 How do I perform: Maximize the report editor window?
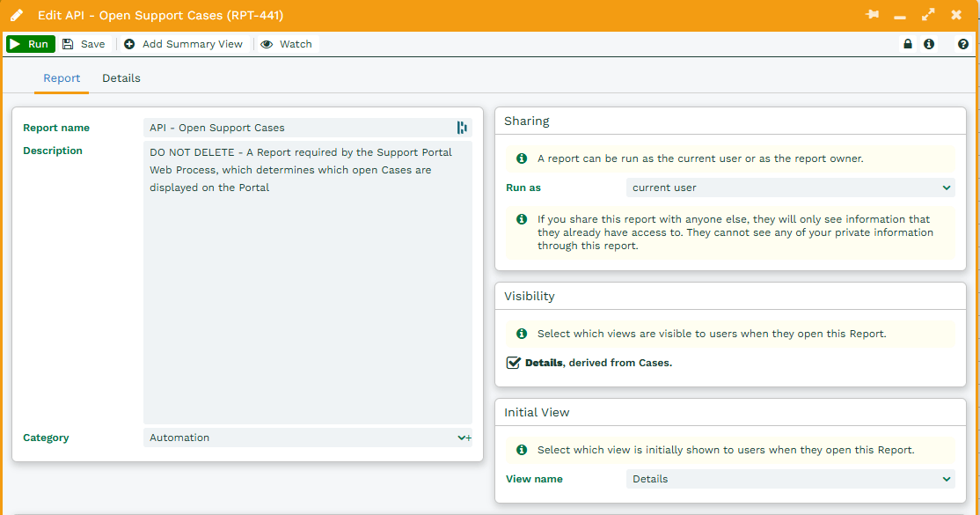(x=928, y=15)
